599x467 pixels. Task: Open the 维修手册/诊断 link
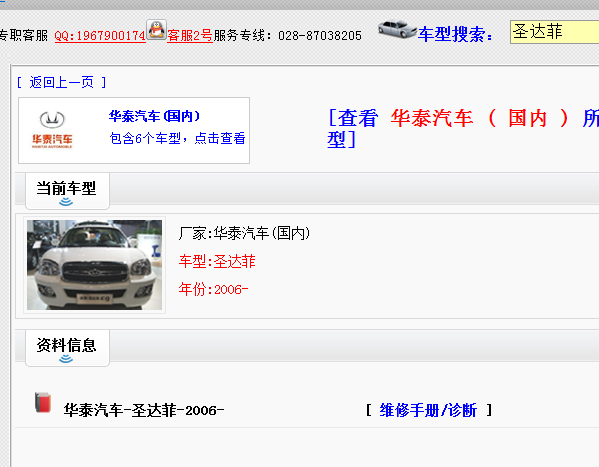coord(428,410)
